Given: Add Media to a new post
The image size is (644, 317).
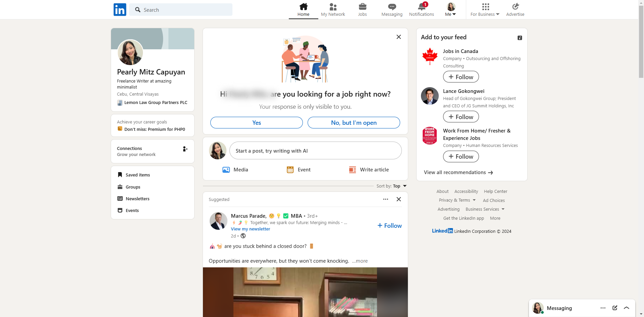Looking at the screenshot, I should pos(235,170).
